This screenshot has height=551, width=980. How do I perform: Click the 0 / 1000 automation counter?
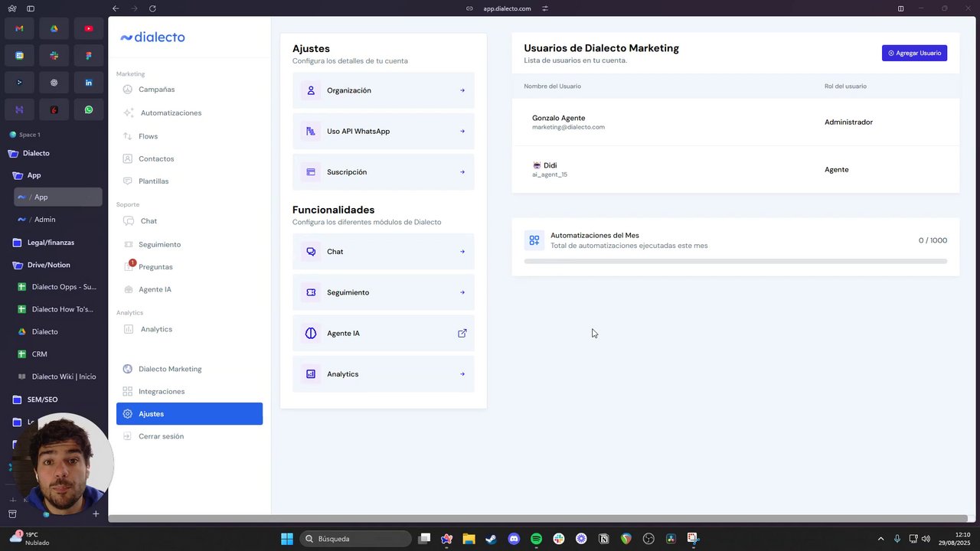pos(933,240)
